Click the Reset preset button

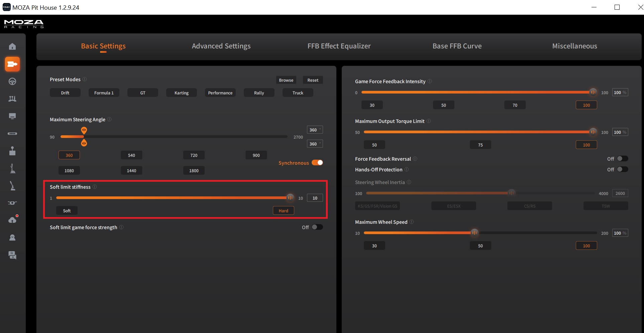click(x=313, y=80)
